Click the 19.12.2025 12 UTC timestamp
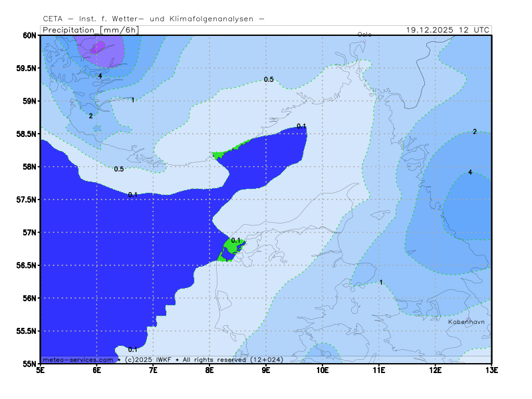Viewport: 532px width, 399px height. coord(448,30)
